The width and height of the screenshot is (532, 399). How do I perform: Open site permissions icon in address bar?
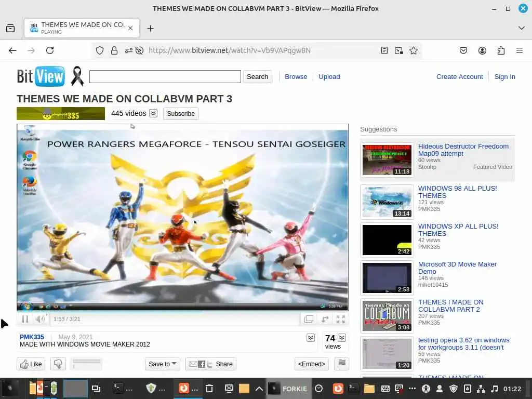pyautogui.click(x=129, y=50)
